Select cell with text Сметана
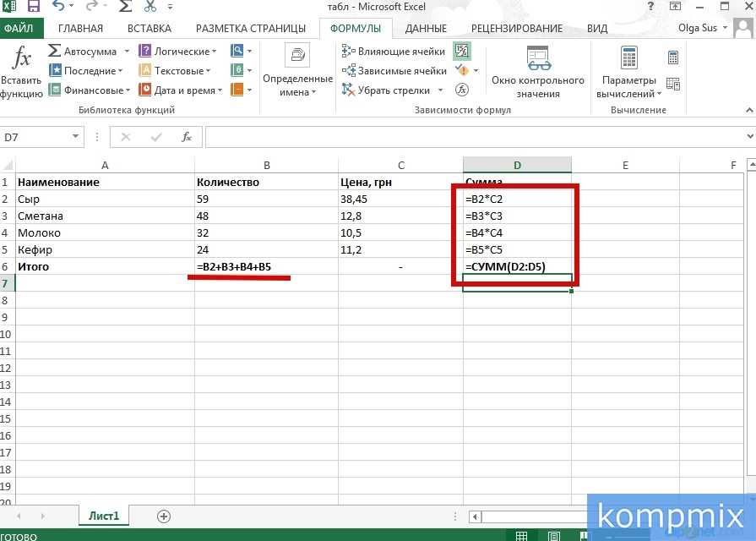 coord(105,216)
